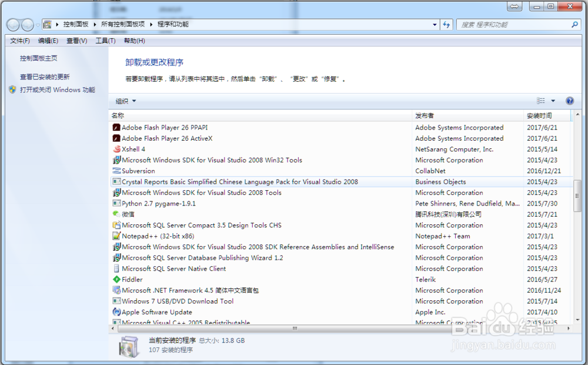
Task: Expand the address bar history dropdown
Action: [435, 25]
